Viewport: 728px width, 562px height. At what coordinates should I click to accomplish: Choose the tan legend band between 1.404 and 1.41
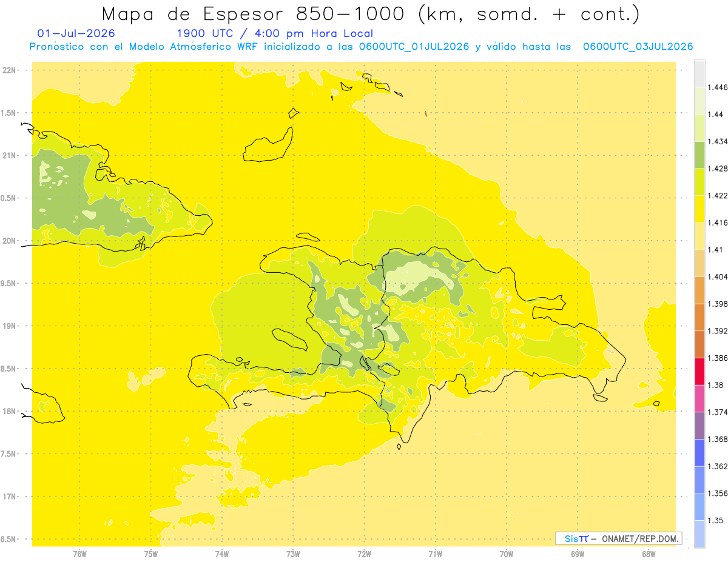699,263
